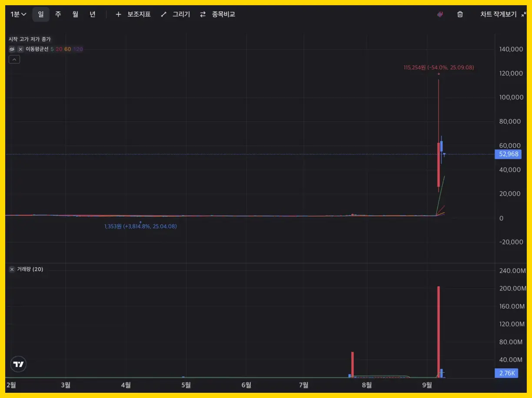Click the 52,968 current price label
Screen dimensions: 532x398
click(x=507, y=154)
